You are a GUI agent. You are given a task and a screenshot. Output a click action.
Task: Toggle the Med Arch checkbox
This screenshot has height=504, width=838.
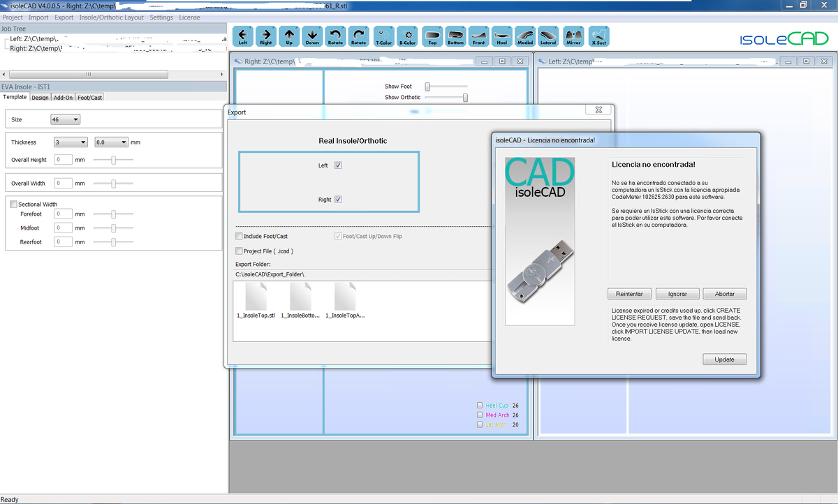pyautogui.click(x=480, y=415)
